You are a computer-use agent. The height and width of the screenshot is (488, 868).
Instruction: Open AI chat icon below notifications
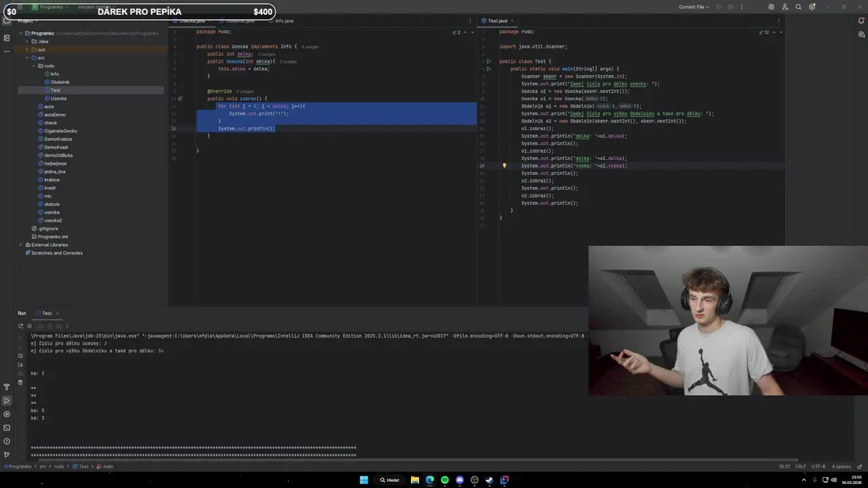(x=861, y=35)
